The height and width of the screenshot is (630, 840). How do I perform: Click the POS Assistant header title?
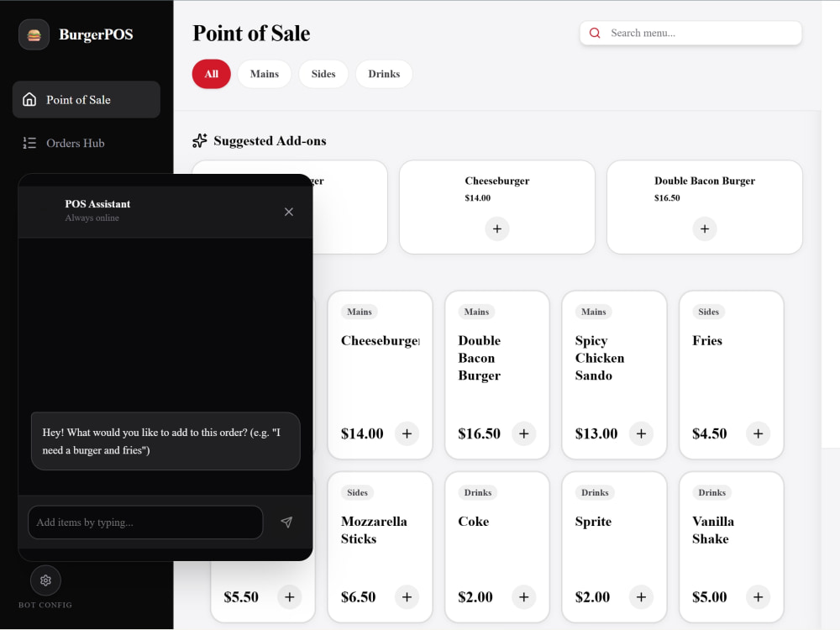(x=97, y=204)
